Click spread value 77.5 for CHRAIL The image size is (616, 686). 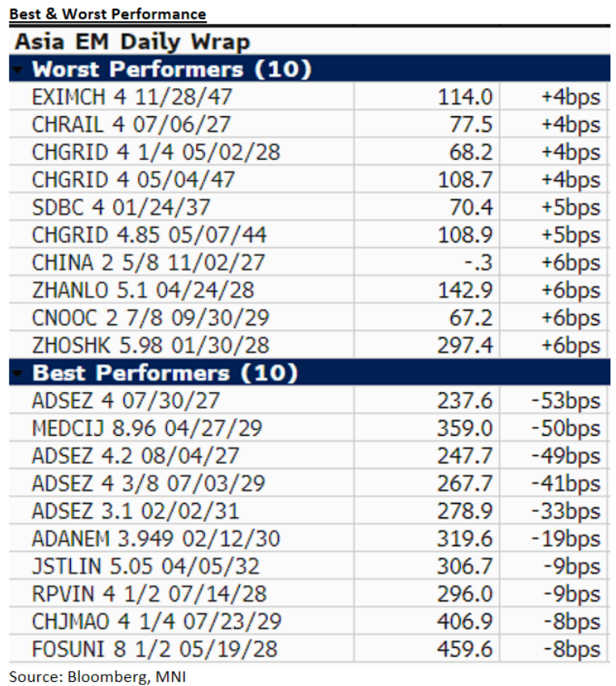point(471,124)
